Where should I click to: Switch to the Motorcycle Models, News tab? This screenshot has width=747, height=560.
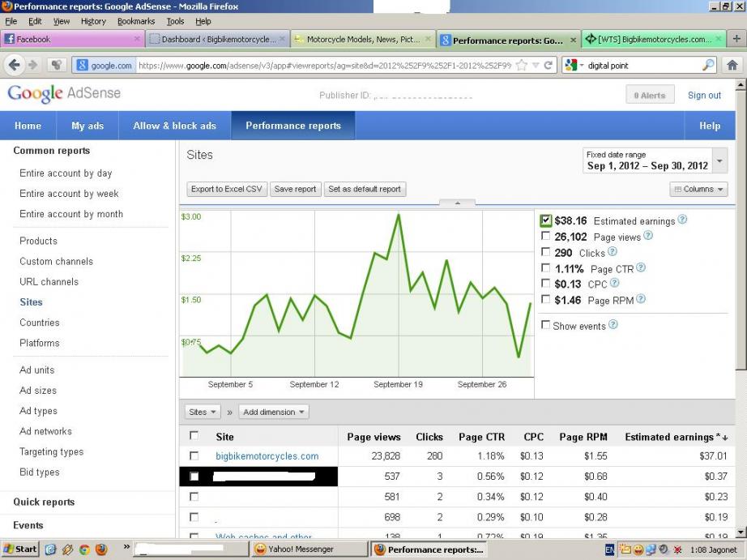coord(362,39)
